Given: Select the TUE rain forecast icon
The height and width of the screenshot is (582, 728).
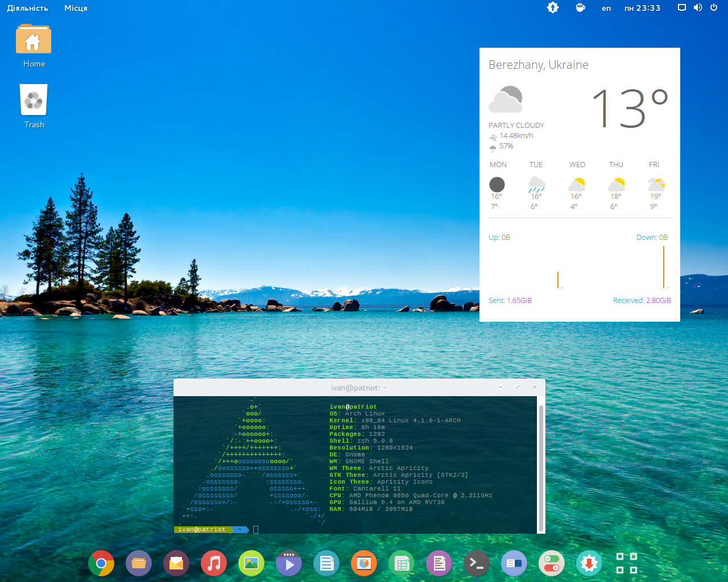Looking at the screenshot, I should (x=536, y=184).
